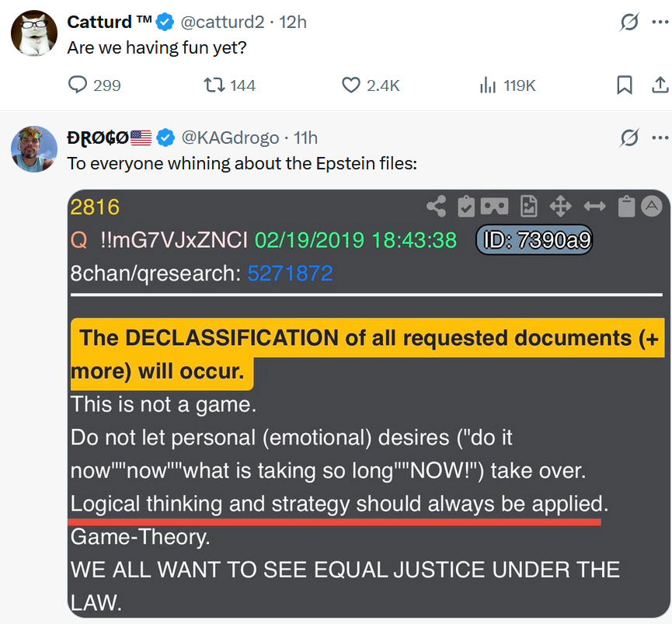
Task: Like the "Are we having fun yet?" tweet
Action: click(371, 85)
